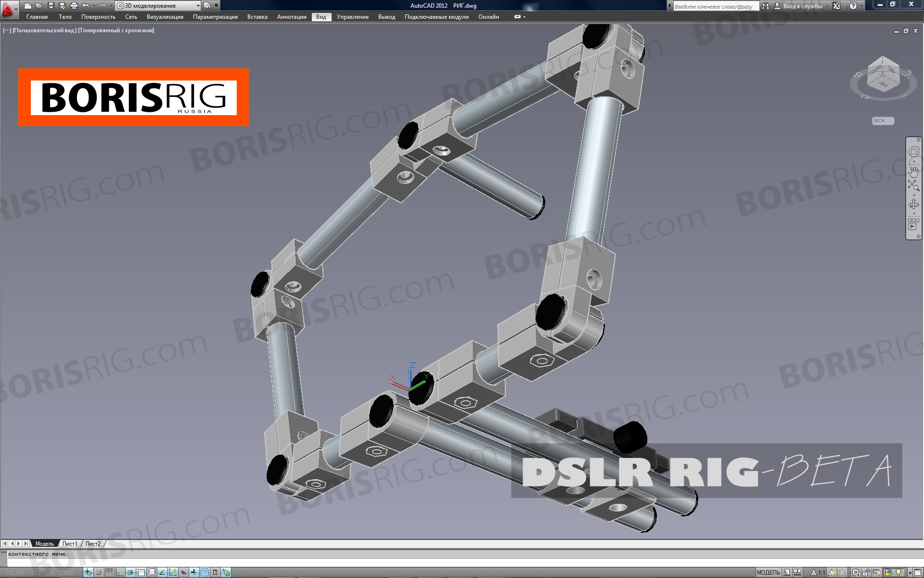Open the Full Navigation Wheel on navigation bar

(913, 152)
